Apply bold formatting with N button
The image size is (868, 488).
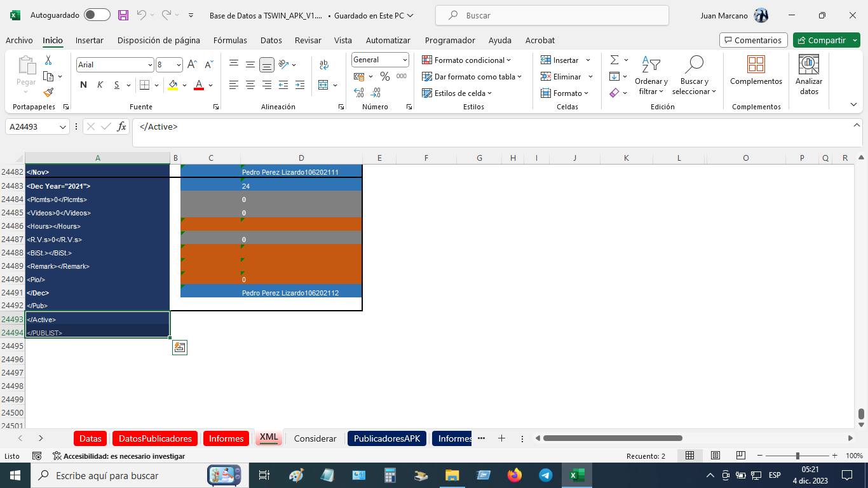83,85
